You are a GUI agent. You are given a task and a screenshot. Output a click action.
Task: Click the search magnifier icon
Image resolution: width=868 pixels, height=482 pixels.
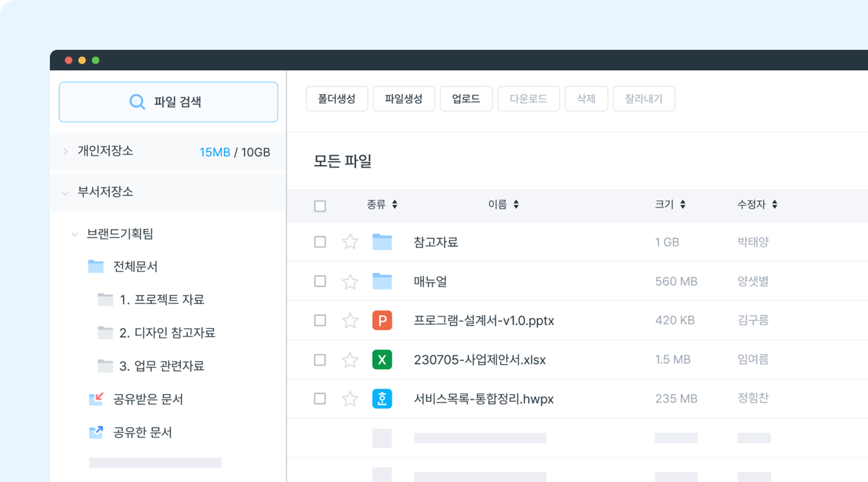137,102
